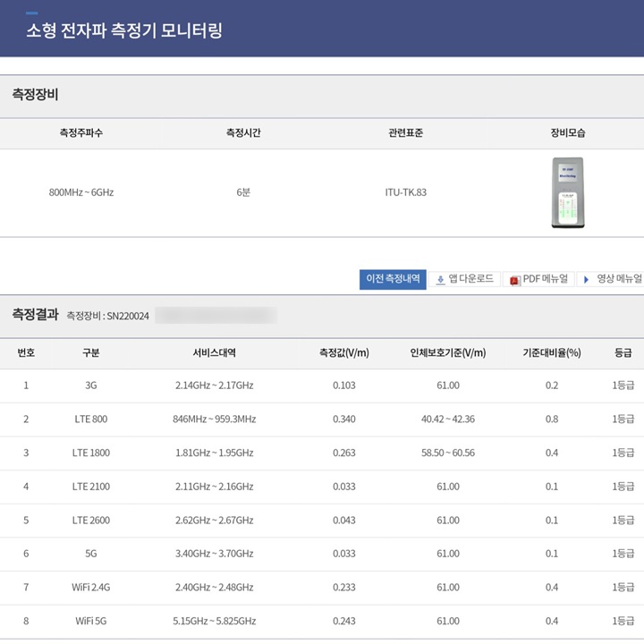
Task: Click the 1등급 grade in WiFi 5G row
Action: pyautogui.click(x=623, y=621)
